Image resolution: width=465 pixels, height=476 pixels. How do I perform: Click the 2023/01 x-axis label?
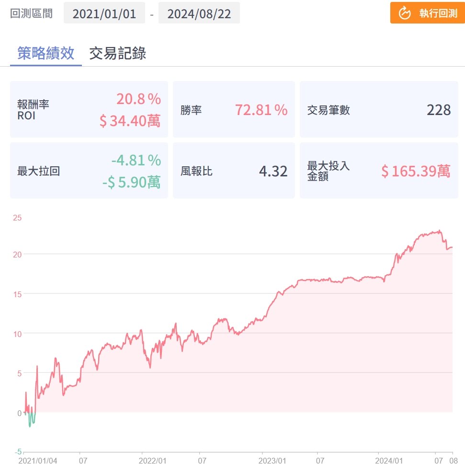tap(273, 461)
